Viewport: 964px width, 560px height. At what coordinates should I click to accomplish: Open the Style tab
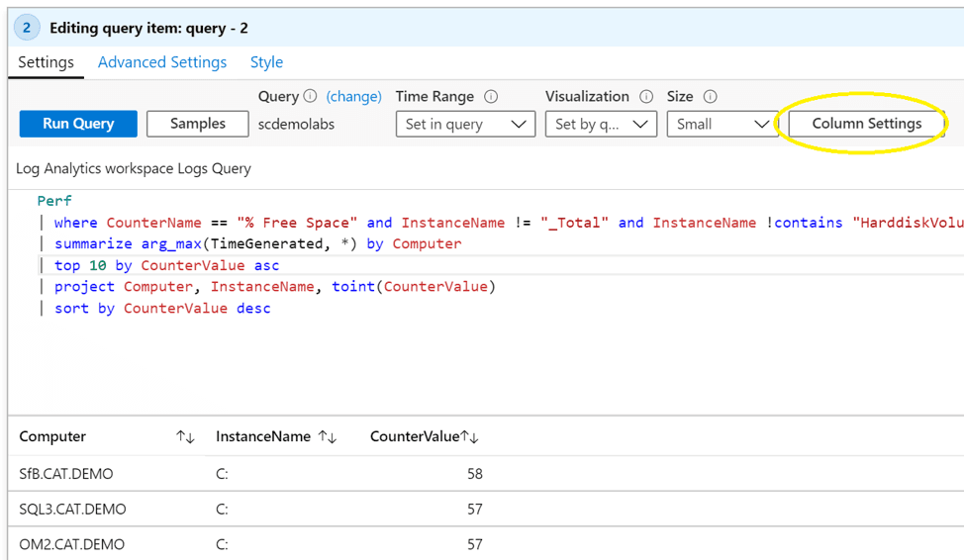[x=266, y=62]
